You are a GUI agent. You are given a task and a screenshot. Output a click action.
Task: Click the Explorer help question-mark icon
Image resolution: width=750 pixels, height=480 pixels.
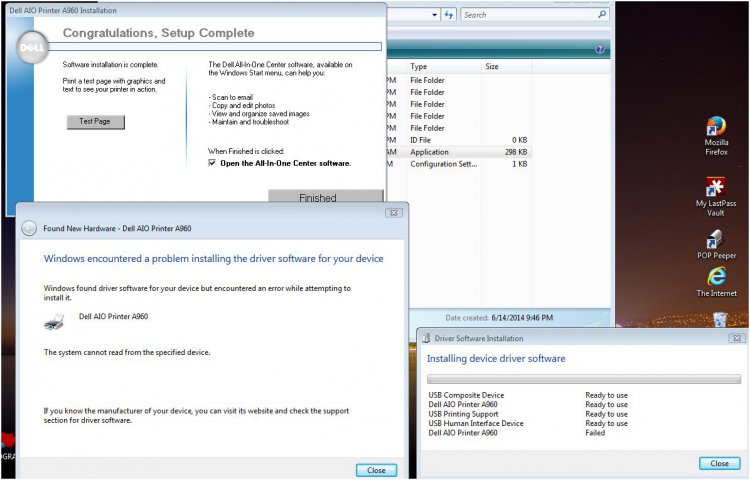600,48
